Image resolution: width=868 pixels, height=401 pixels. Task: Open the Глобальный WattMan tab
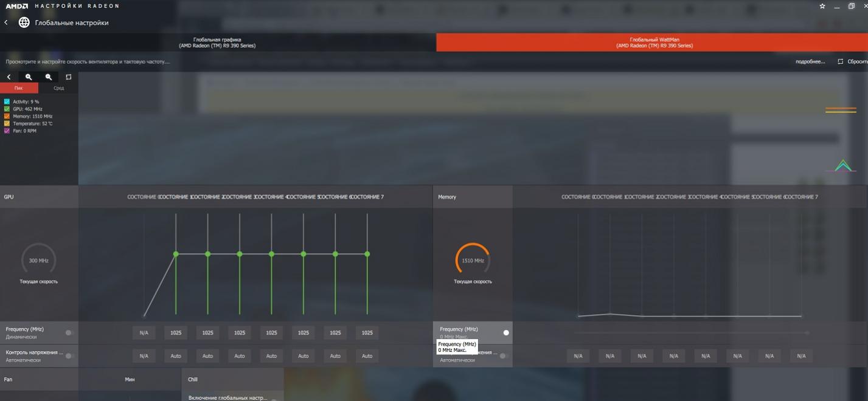[652, 43]
